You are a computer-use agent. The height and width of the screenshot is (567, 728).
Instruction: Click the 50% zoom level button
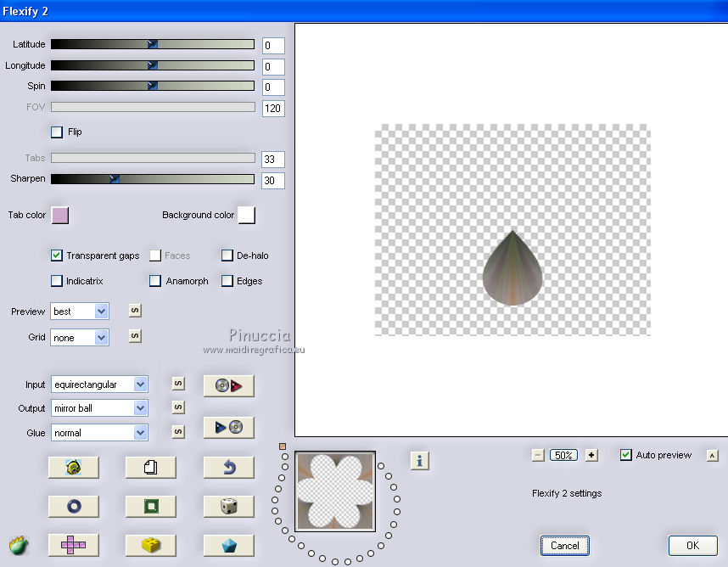(x=563, y=455)
